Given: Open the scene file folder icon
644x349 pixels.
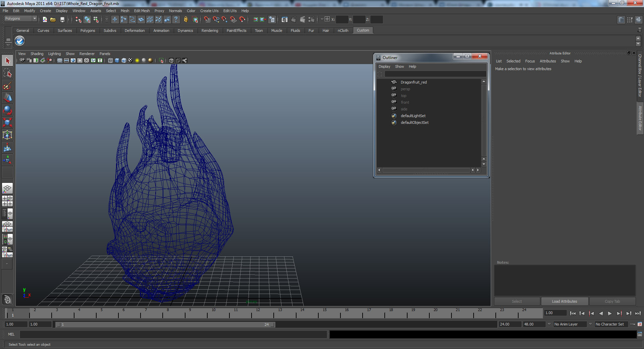Looking at the screenshot, I should pos(53,20).
